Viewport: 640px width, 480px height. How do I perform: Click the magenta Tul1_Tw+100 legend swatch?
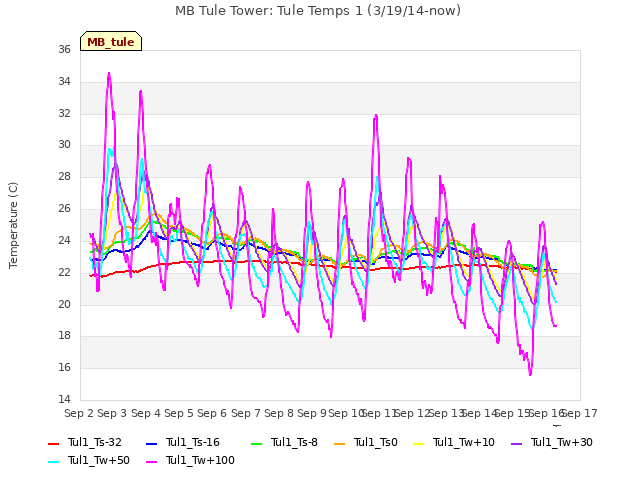(x=151, y=461)
